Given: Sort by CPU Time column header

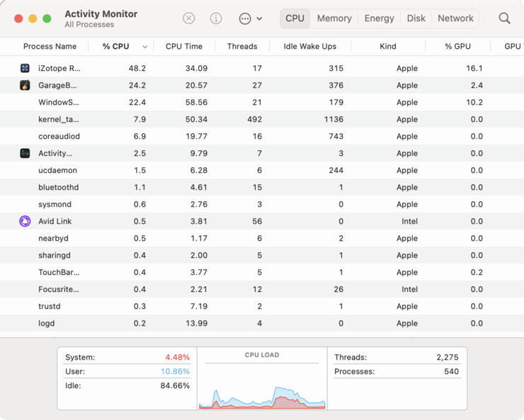Looking at the screenshot, I should [184, 47].
